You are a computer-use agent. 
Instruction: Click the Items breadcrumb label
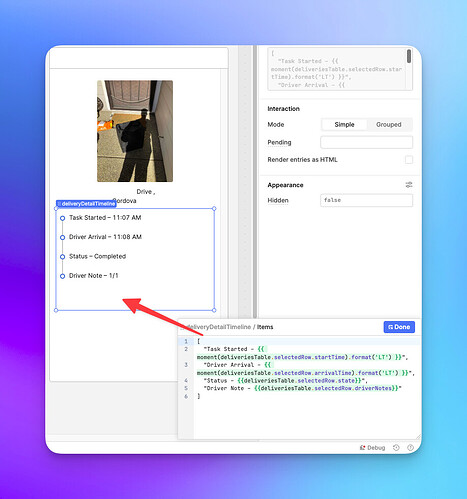[265, 327]
